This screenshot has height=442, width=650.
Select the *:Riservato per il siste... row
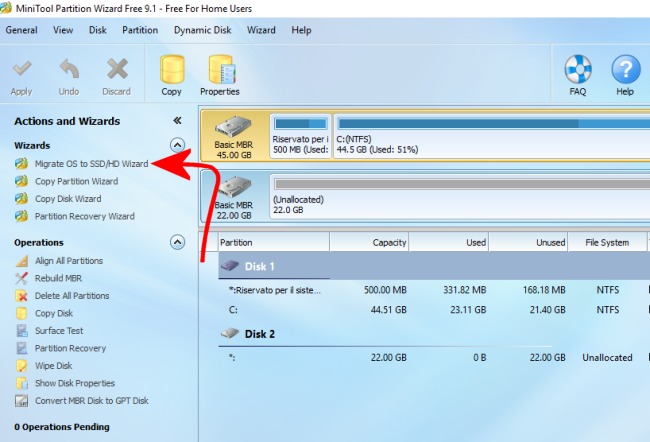(434, 290)
